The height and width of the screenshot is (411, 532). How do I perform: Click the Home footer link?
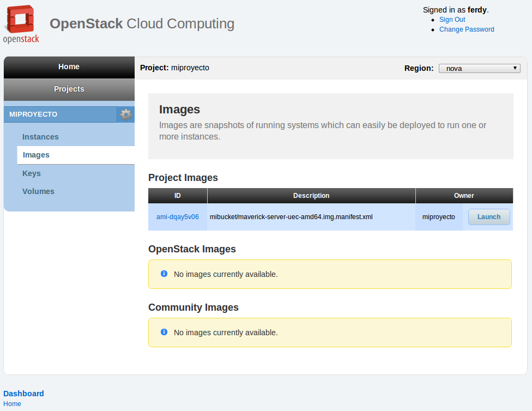[x=12, y=404]
